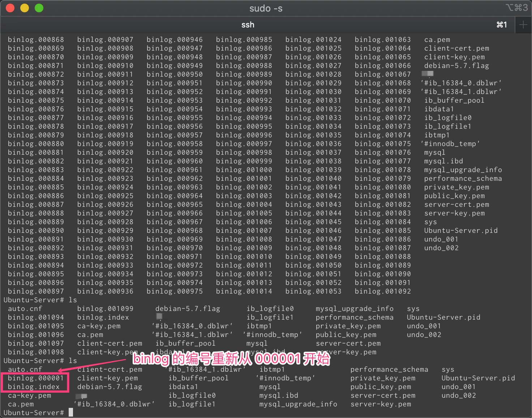Image resolution: width=532 pixels, height=418 pixels.
Task: Click on binlog.000913
Action: tap(105, 91)
